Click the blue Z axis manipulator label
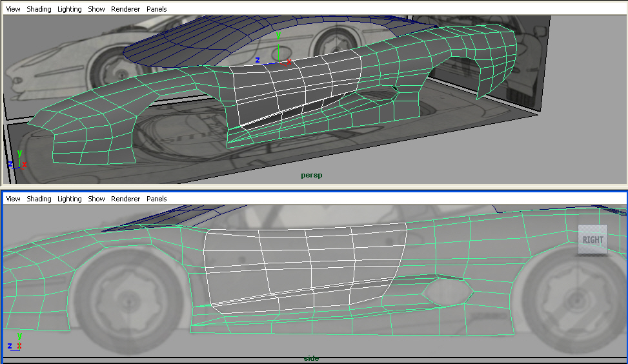 258,60
